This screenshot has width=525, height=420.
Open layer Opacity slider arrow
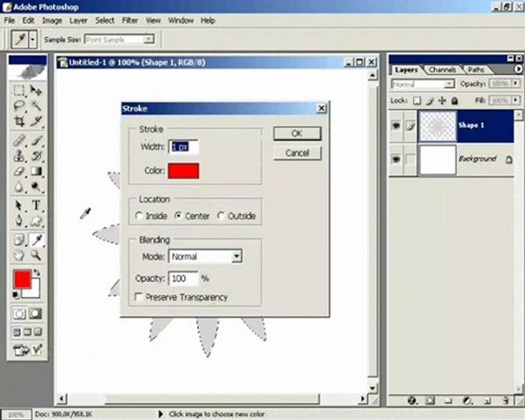click(516, 83)
